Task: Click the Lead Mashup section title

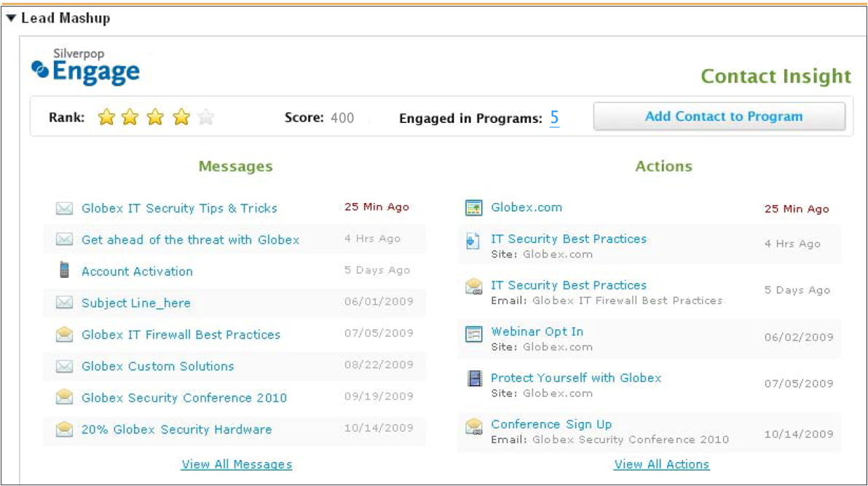Action: tap(66, 18)
